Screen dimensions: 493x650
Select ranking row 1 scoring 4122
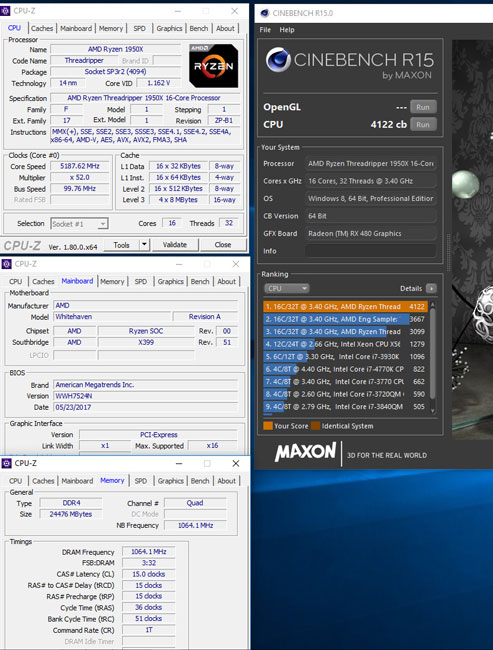click(345, 307)
